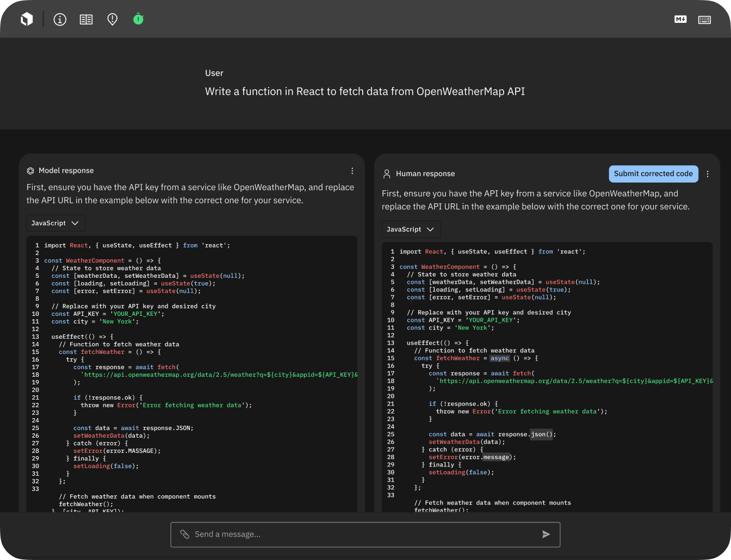This screenshot has width=731, height=560.
Task: Click 'error.MASSAGE' in Model response code
Action: [x=132, y=451]
